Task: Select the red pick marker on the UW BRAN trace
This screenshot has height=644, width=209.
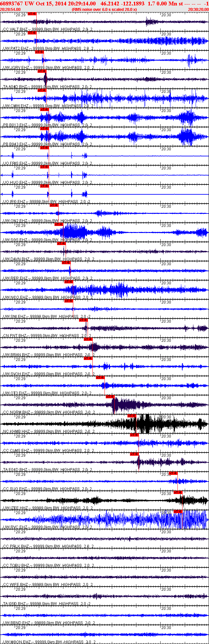Action: tap(88, 339)
